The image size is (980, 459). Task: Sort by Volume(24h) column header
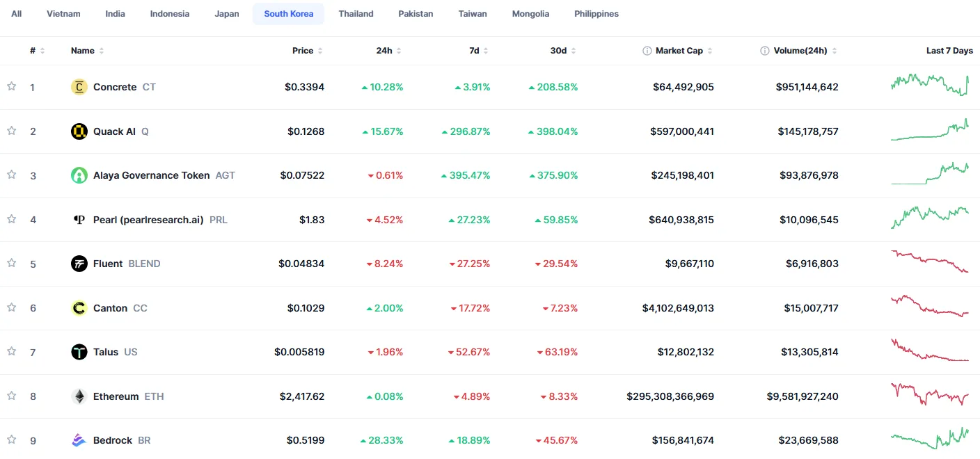click(799, 51)
